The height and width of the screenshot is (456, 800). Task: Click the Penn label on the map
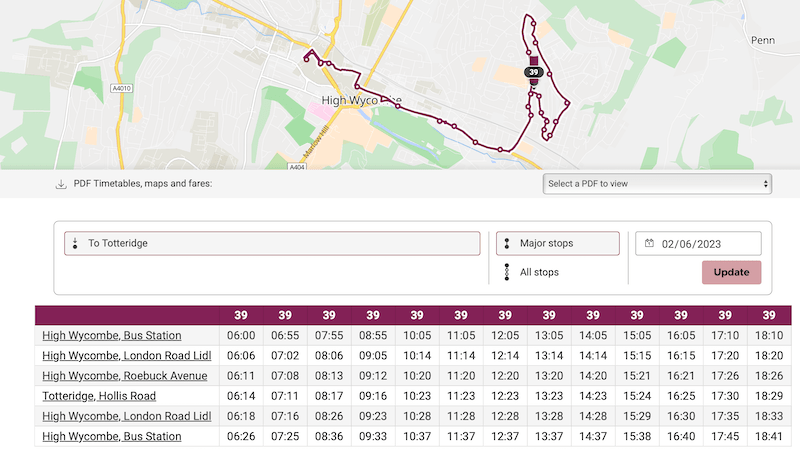[x=763, y=41]
